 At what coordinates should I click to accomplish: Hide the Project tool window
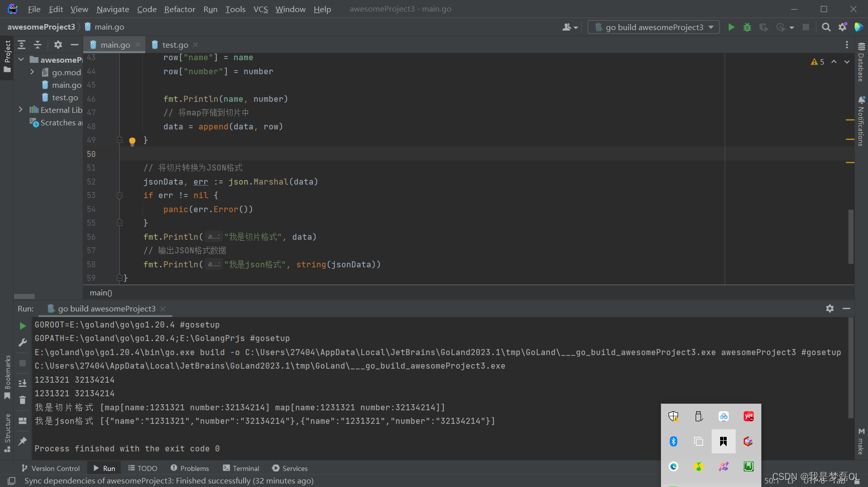[74, 45]
